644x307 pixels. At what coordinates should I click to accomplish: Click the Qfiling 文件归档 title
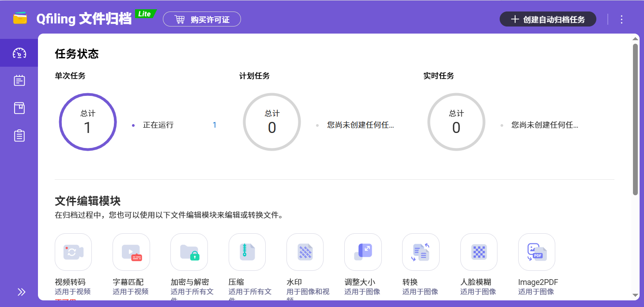pyautogui.click(x=84, y=19)
